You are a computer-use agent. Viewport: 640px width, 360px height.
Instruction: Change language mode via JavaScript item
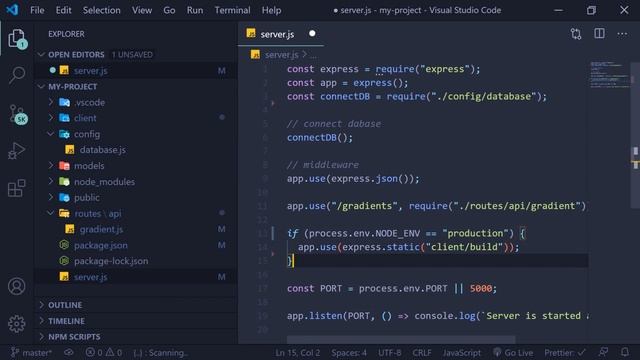pos(462,353)
